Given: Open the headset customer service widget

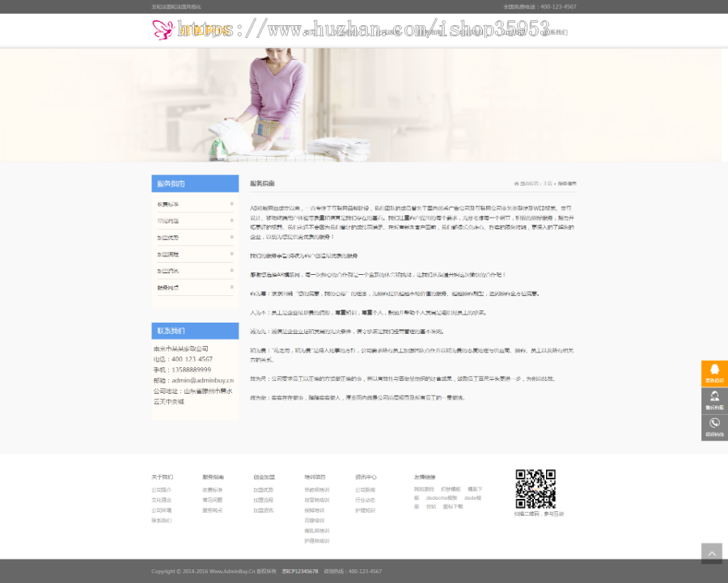Looking at the screenshot, I should coord(713,401).
